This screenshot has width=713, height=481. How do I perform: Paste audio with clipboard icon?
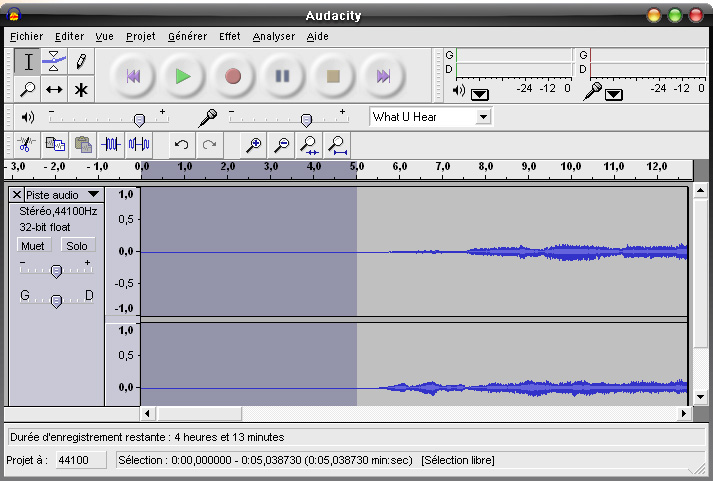tap(83, 145)
